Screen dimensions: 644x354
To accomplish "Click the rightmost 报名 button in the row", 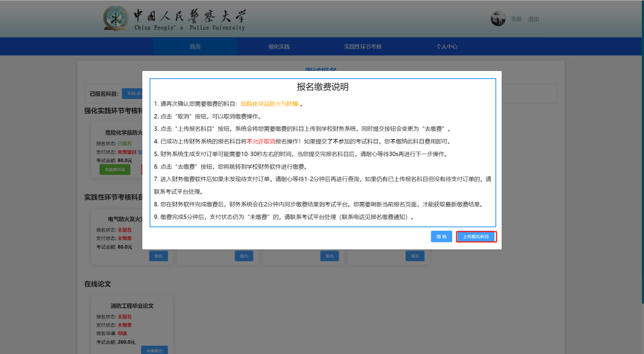I will tap(415, 256).
